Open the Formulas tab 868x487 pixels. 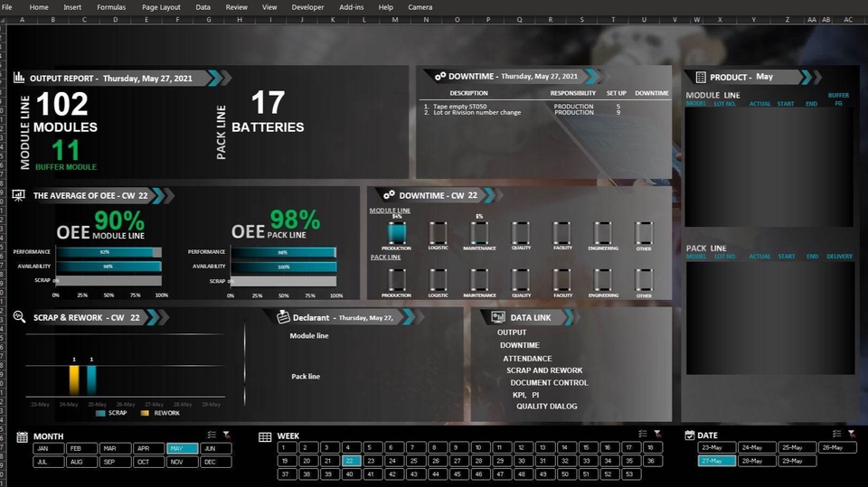coord(111,7)
